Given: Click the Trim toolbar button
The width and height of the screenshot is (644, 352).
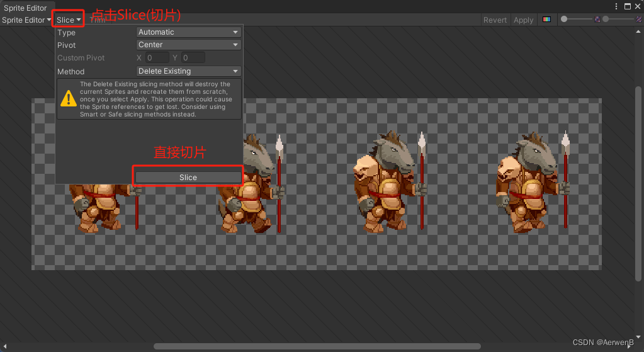Looking at the screenshot, I should point(98,20).
